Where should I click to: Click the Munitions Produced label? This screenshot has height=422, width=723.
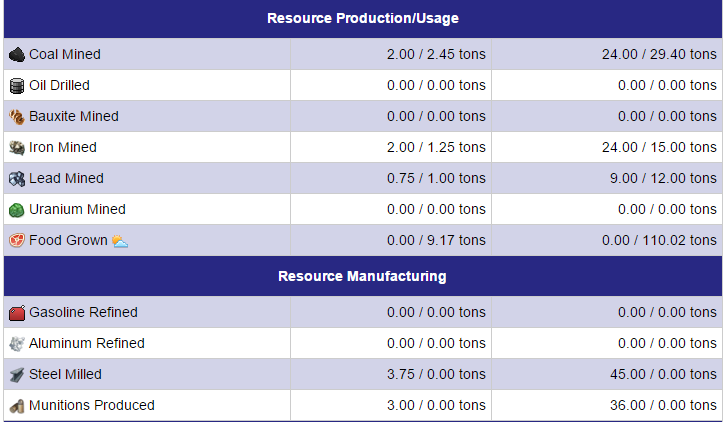click(92, 405)
